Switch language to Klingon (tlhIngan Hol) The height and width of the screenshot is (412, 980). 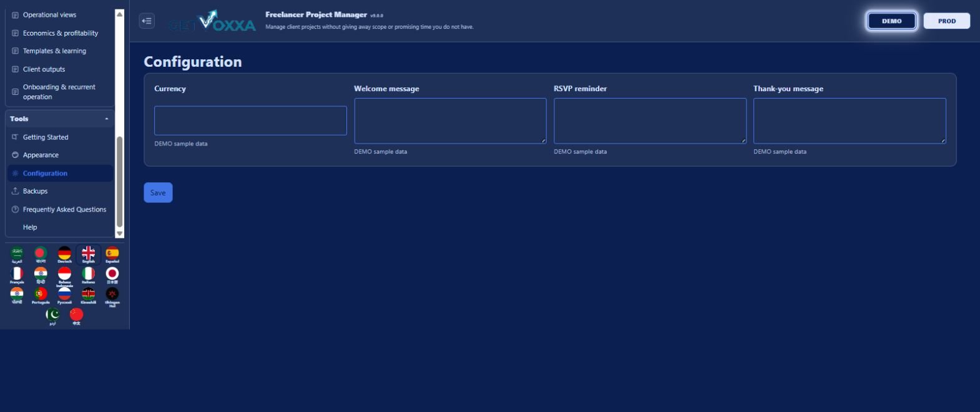coord(112,297)
